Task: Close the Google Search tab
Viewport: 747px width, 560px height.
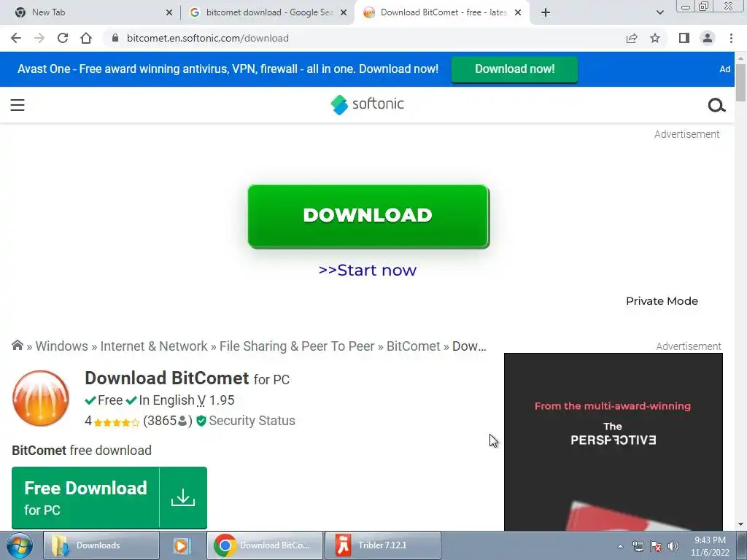Action: click(344, 12)
